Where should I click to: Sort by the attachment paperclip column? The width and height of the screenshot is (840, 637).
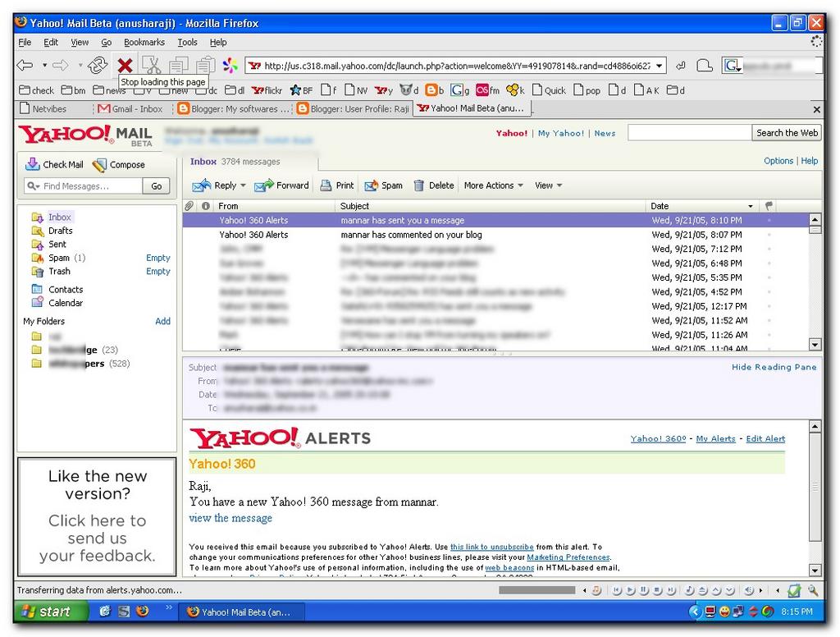[x=189, y=206]
